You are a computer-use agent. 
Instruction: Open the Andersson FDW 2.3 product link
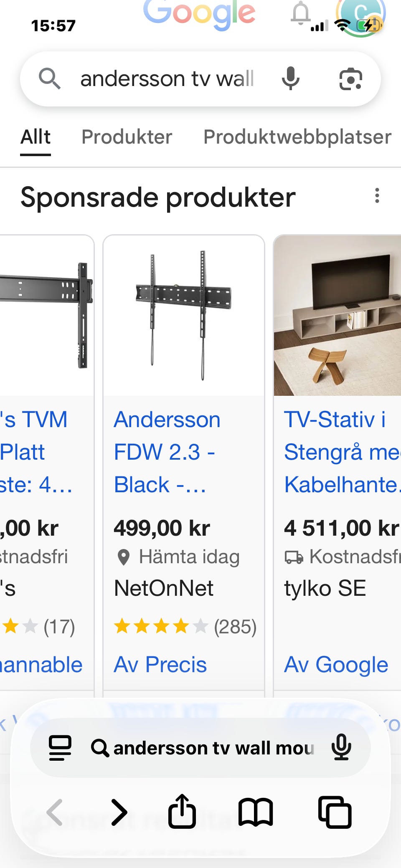pyautogui.click(x=166, y=451)
